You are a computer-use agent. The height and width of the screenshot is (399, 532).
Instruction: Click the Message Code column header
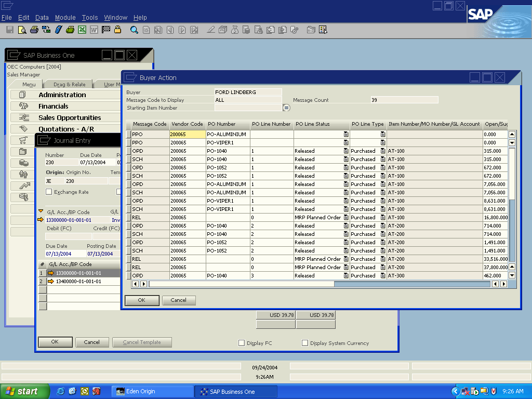pos(150,124)
